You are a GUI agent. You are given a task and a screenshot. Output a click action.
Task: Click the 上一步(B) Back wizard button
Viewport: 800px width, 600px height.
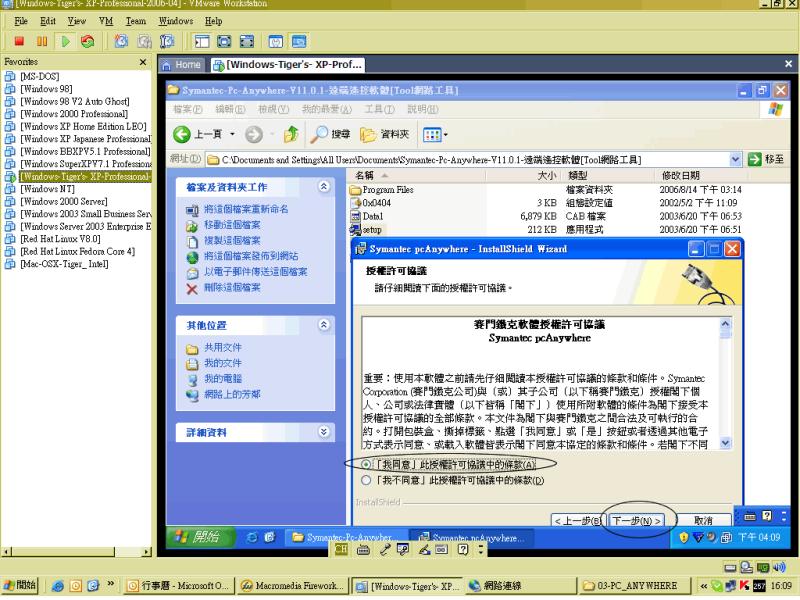point(578,520)
